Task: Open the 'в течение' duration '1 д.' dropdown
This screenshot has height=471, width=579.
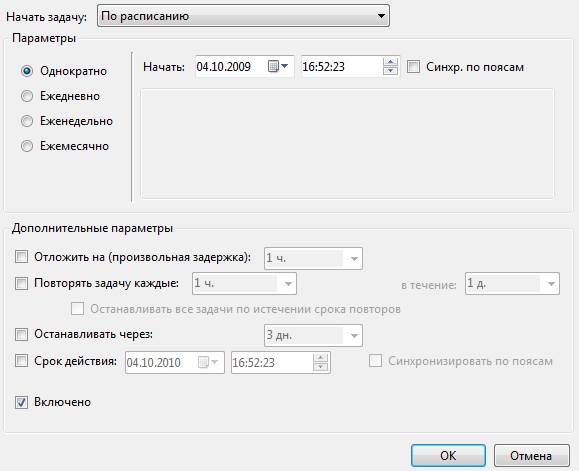Action: coord(512,283)
